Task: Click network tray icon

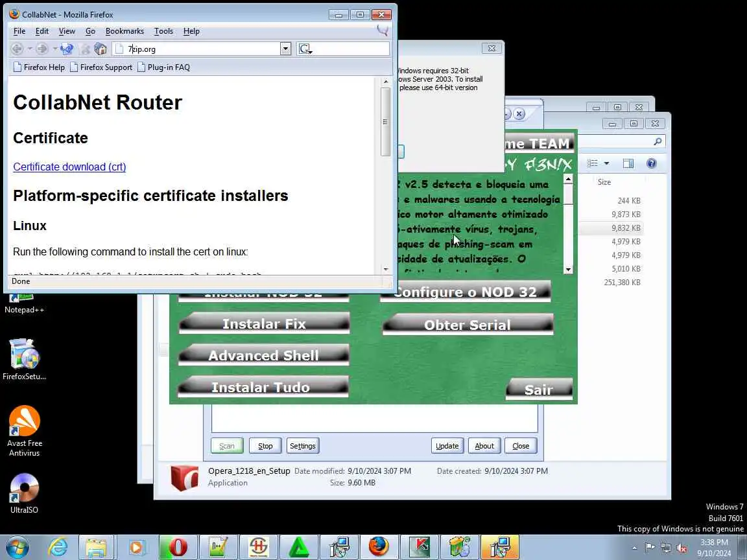Action: tap(666, 548)
